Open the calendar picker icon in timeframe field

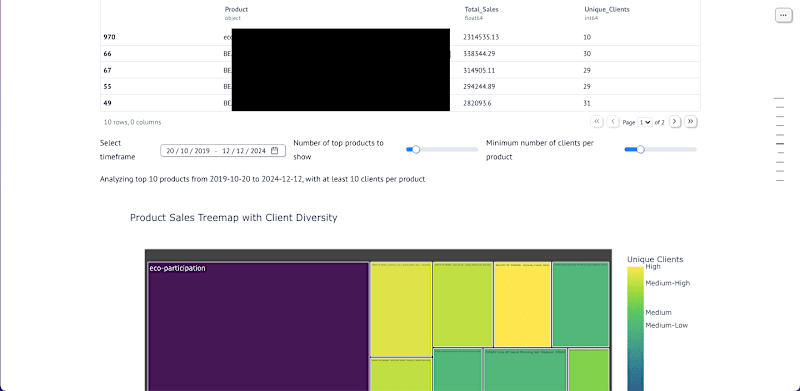[x=274, y=151]
